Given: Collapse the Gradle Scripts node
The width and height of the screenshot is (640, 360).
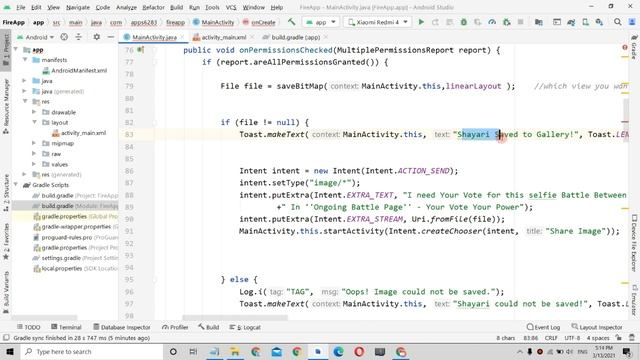Looking at the screenshot, I should point(16,185).
